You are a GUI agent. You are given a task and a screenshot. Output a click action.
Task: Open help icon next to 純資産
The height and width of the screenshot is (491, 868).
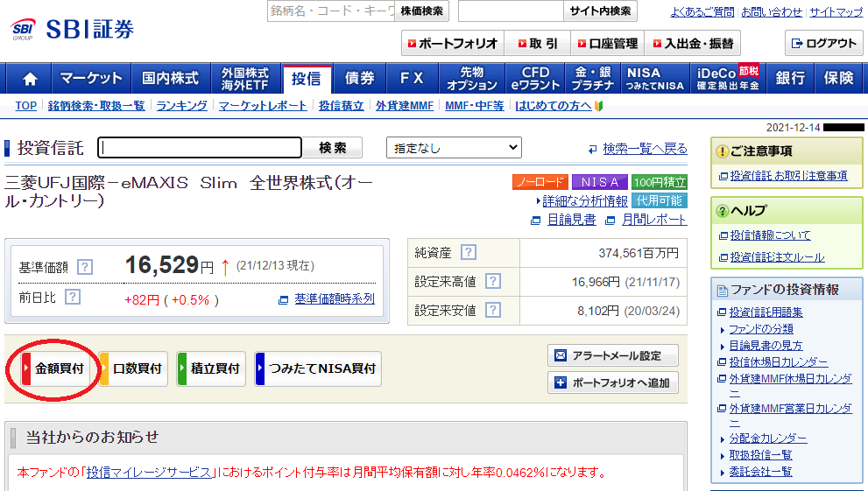(469, 253)
